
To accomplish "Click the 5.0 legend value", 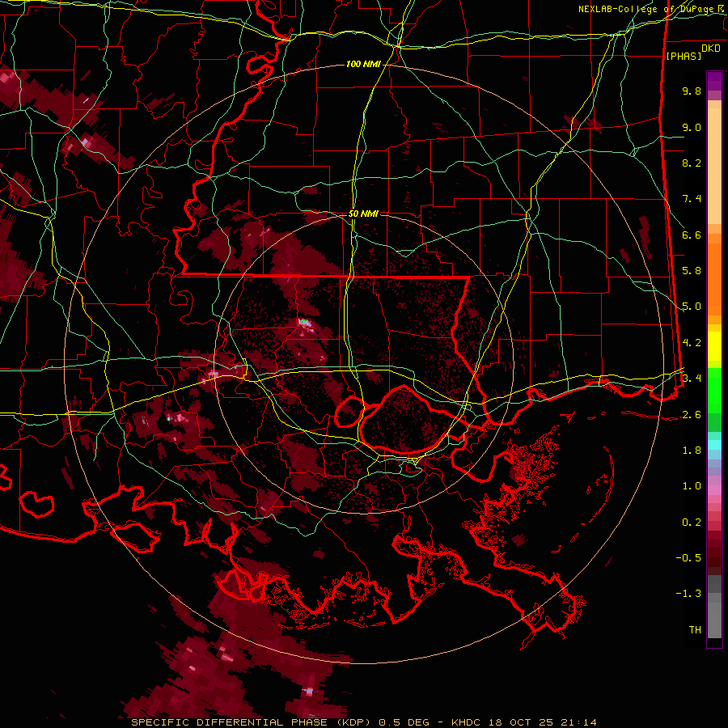I will click(692, 307).
